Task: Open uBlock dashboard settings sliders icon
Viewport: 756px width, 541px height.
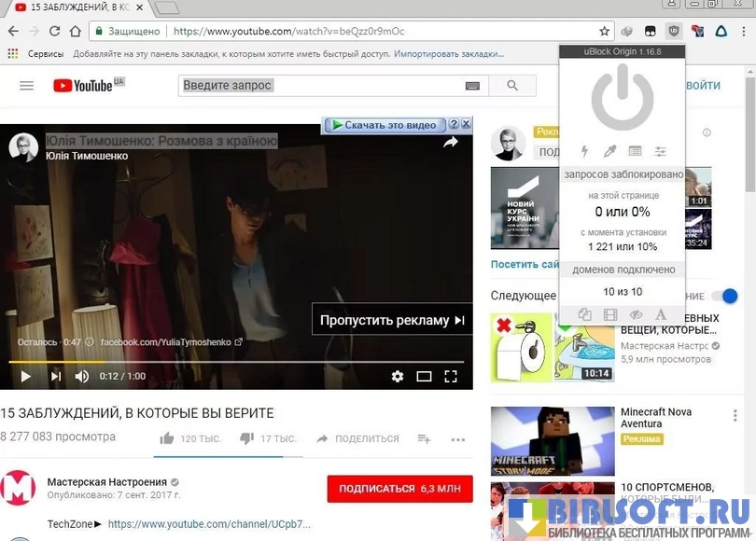Action: coord(661,151)
